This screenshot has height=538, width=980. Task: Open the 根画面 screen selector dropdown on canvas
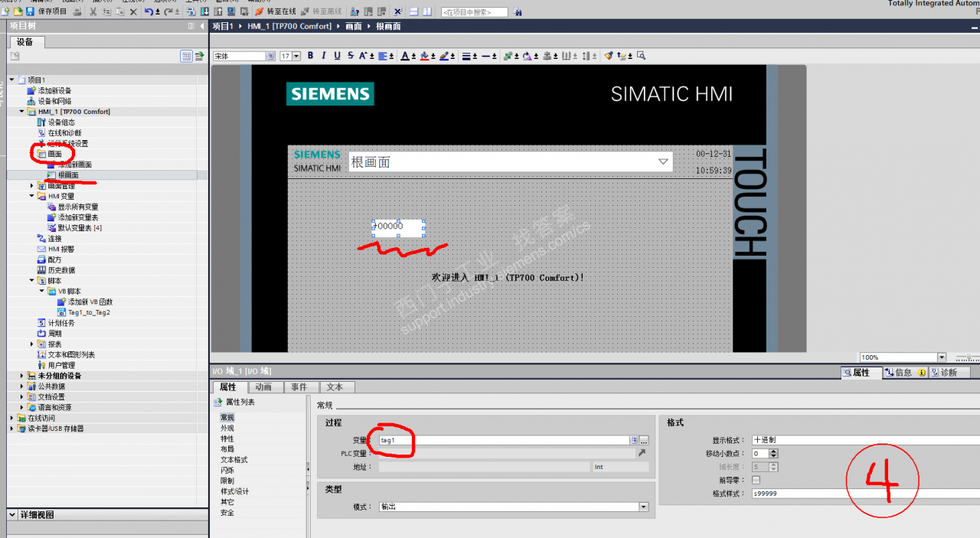click(x=663, y=161)
